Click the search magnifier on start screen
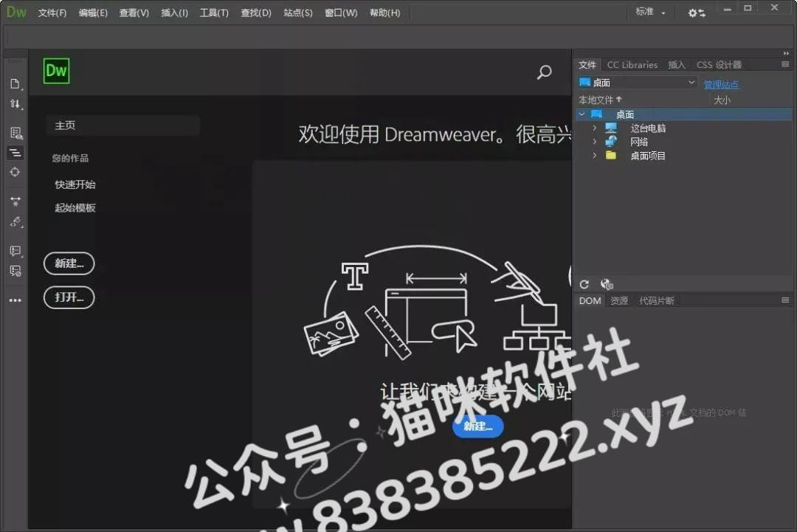 click(x=544, y=72)
